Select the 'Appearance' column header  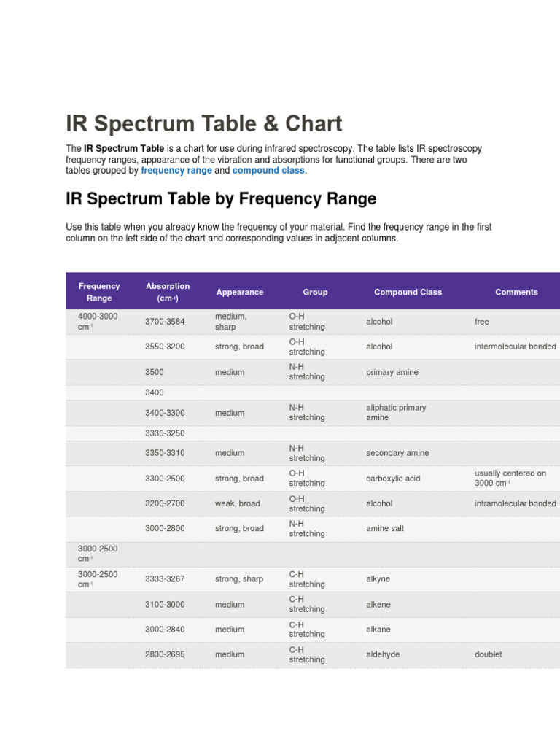[240, 292]
